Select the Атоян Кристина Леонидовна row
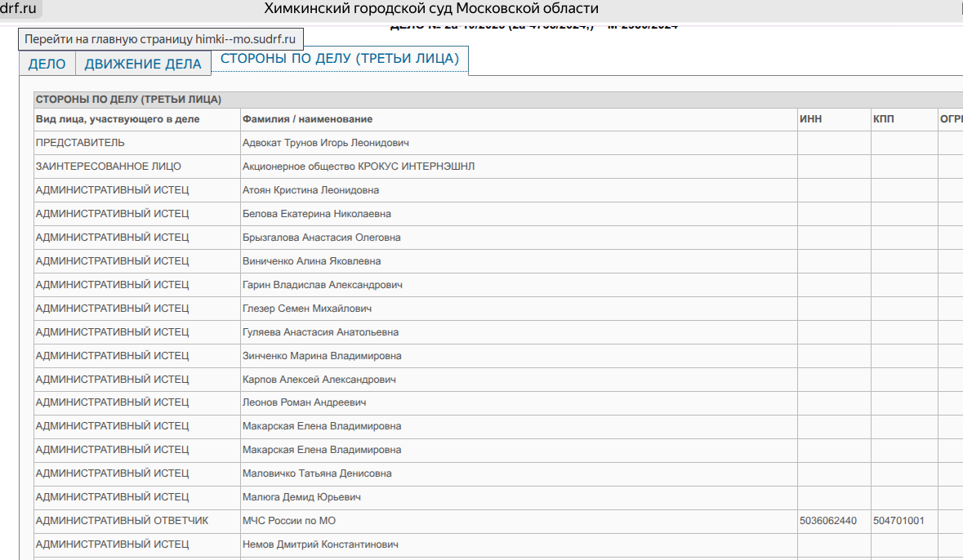 click(x=310, y=190)
